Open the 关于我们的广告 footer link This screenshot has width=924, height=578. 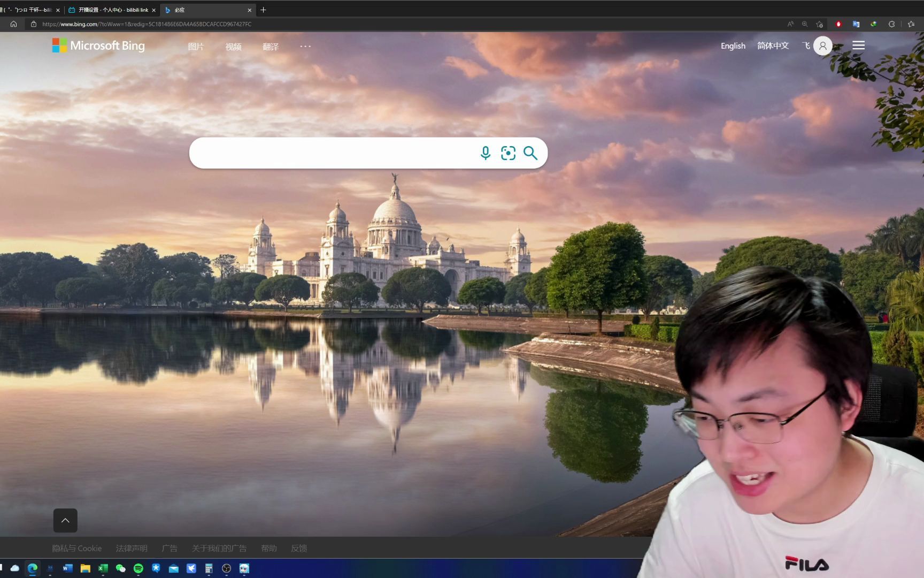[x=219, y=548]
